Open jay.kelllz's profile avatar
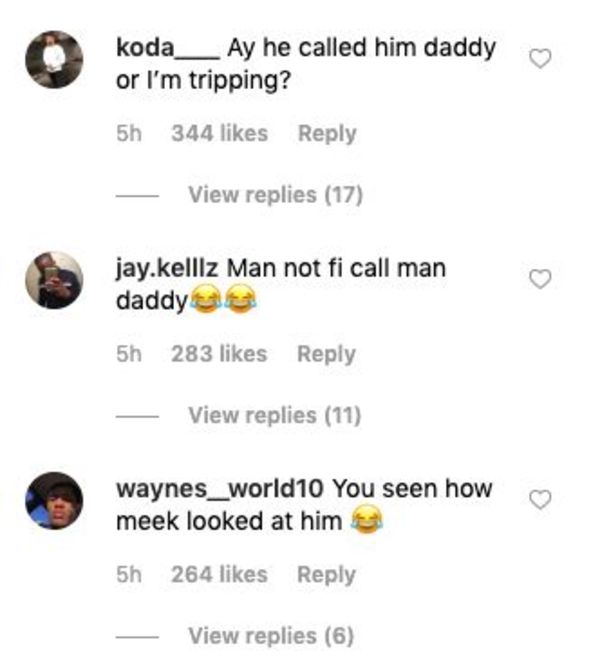 click(x=54, y=280)
